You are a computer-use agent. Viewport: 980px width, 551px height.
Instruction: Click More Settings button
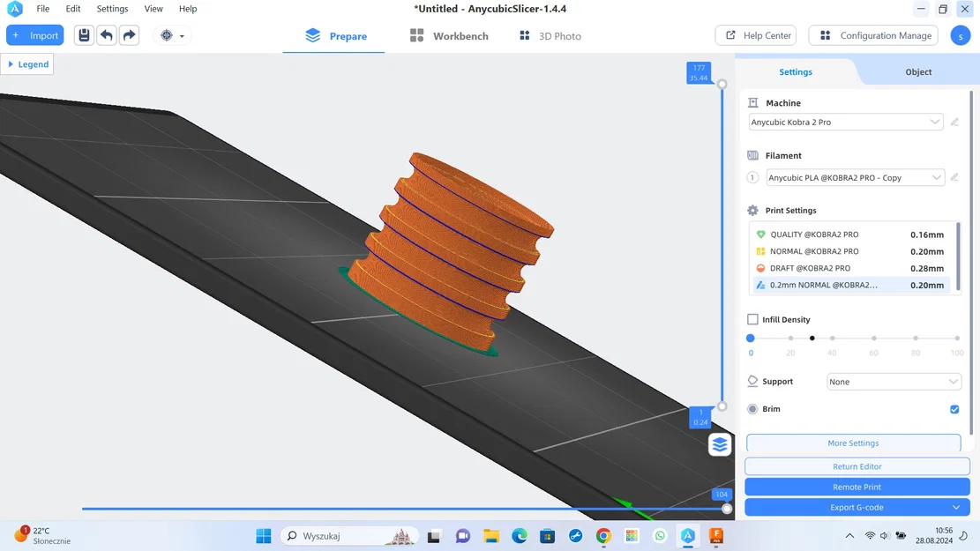coord(853,443)
